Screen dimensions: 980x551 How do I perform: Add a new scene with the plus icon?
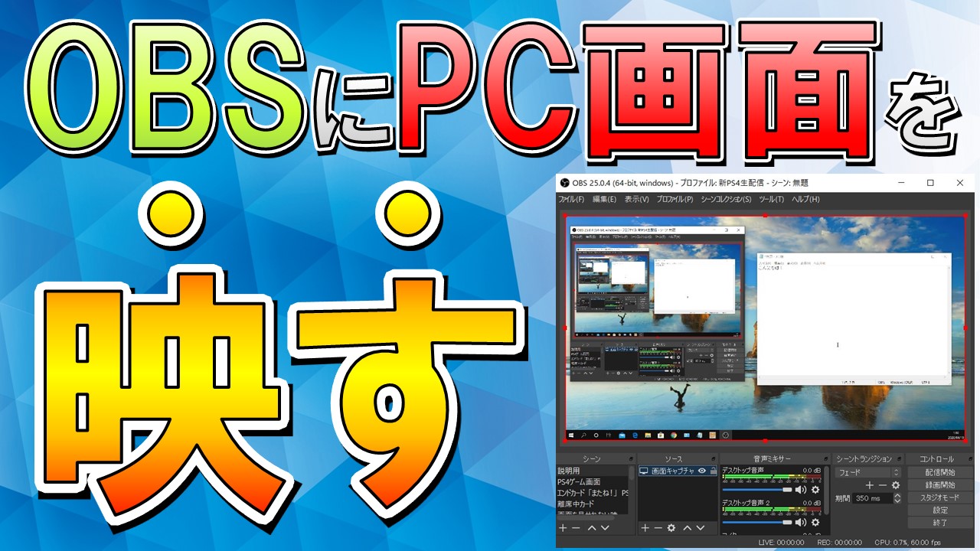[563, 528]
